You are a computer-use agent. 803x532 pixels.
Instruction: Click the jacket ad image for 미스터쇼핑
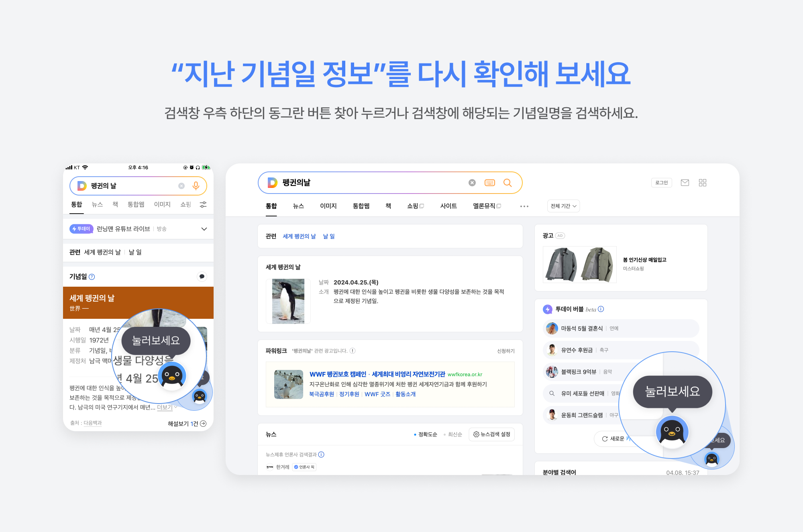point(580,265)
